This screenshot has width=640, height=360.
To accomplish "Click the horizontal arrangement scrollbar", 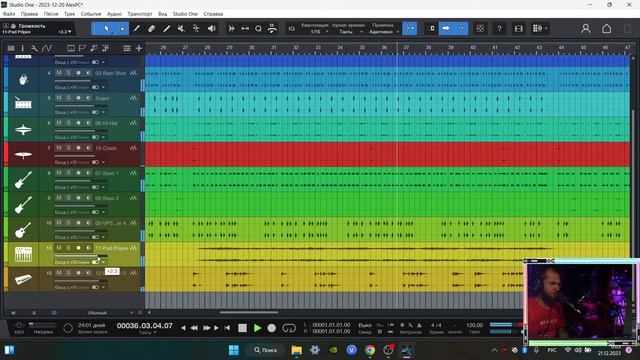I will (249, 313).
